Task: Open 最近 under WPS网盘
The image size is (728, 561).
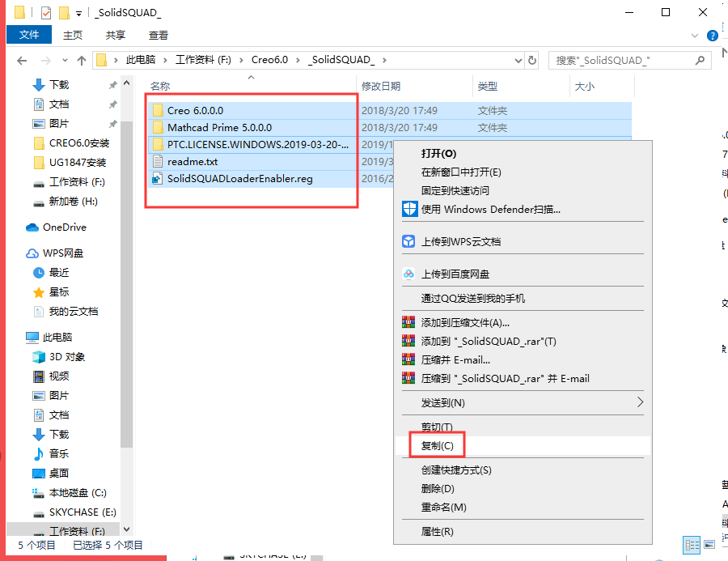Action: point(59,273)
